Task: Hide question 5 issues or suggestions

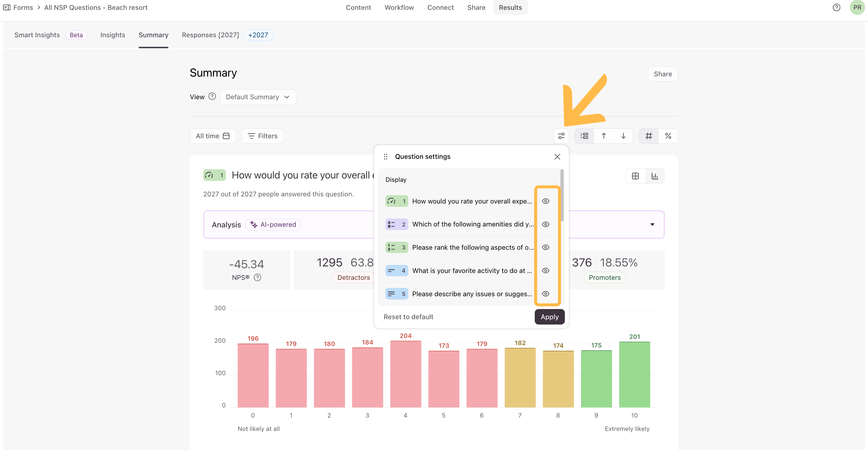Action: (545, 294)
